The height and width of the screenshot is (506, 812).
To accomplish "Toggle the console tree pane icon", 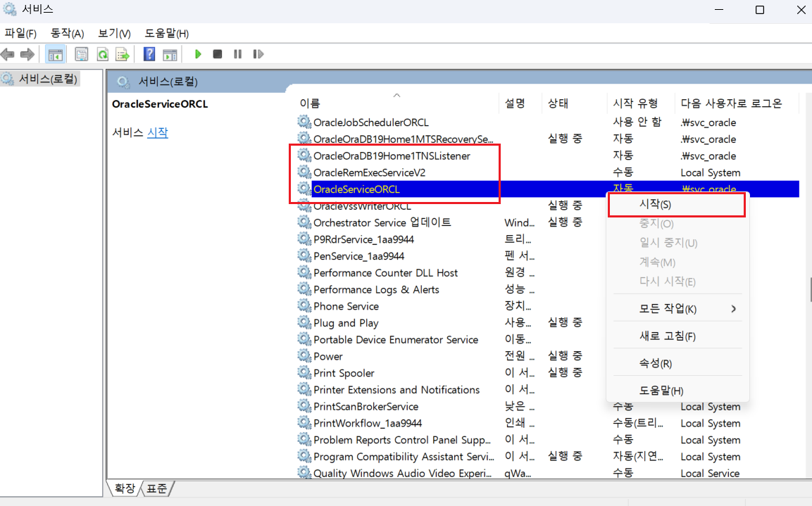I will pyautogui.click(x=56, y=53).
